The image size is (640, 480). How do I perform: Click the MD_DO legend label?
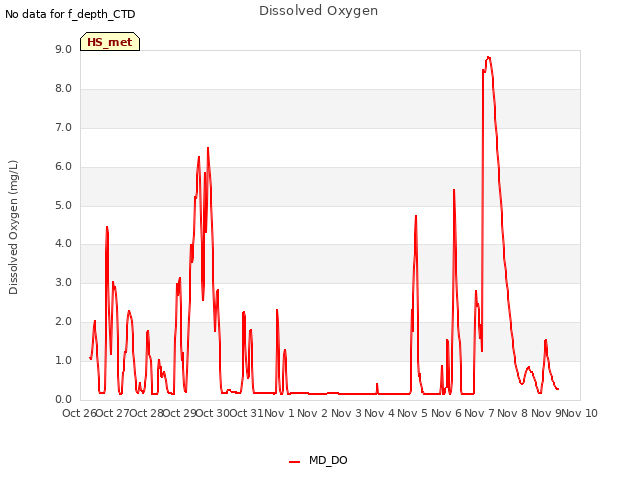pyautogui.click(x=328, y=460)
